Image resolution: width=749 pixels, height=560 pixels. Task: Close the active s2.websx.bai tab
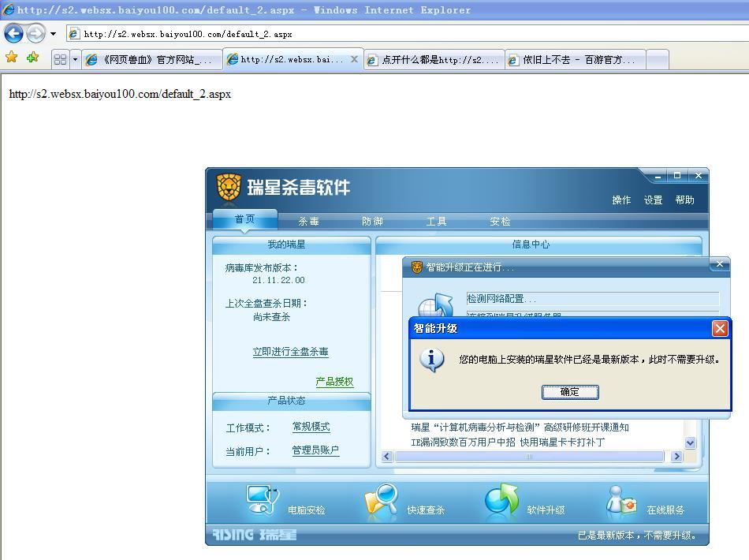coord(354,59)
